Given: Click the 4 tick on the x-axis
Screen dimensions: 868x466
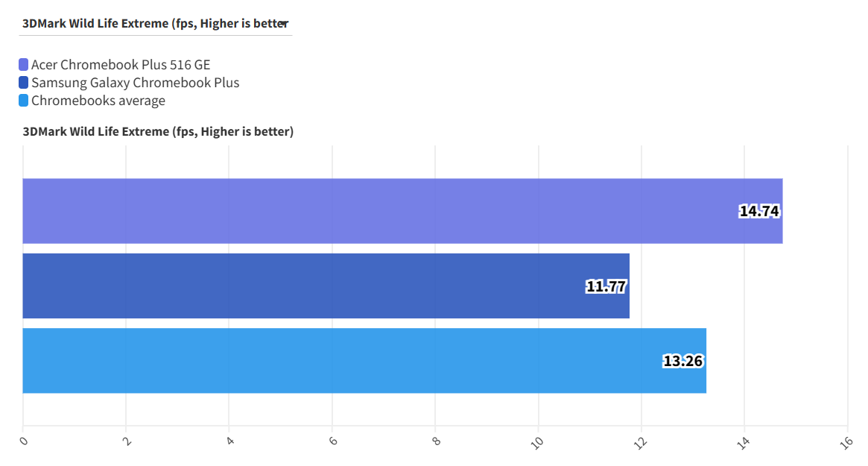Looking at the screenshot, I should [x=230, y=441].
